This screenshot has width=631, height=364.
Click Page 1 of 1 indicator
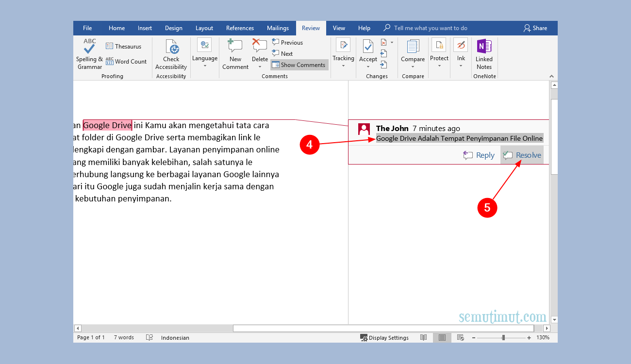pos(91,337)
